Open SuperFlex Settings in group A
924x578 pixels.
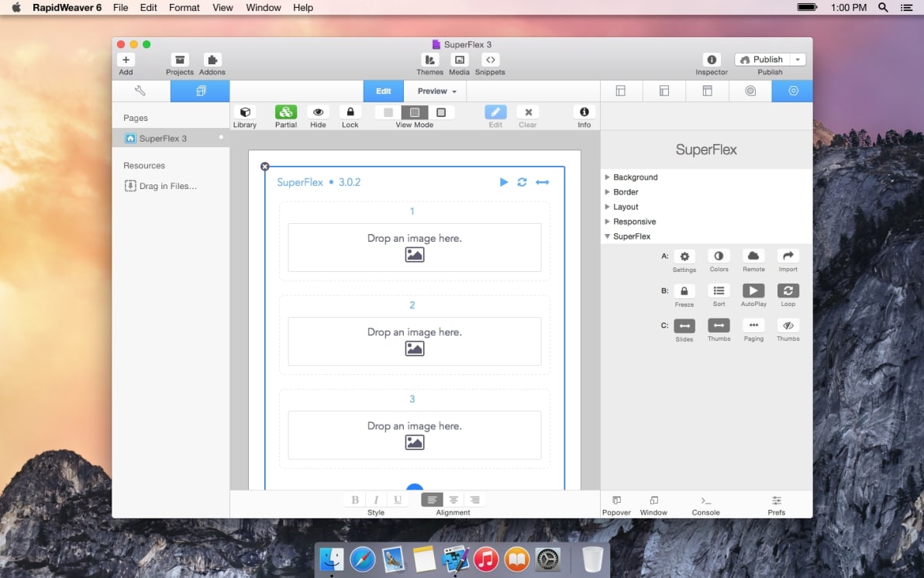pos(684,256)
